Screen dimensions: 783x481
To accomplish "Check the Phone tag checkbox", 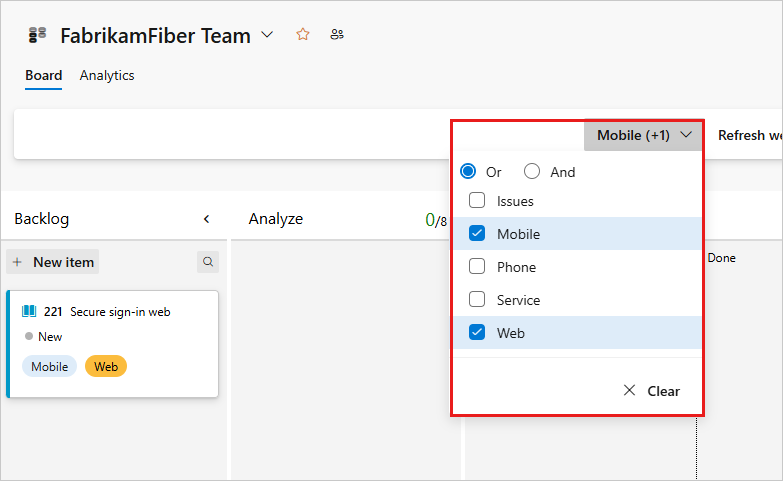I will click(x=477, y=266).
